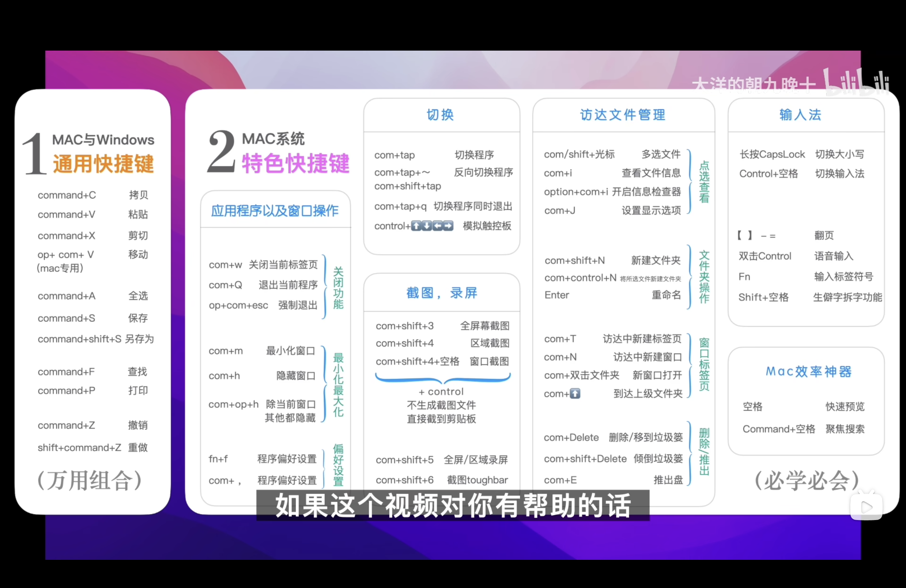Click the "切换" card header
This screenshot has width=906, height=588.
(440, 115)
